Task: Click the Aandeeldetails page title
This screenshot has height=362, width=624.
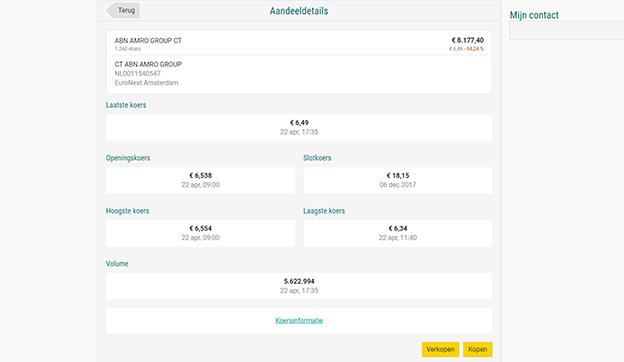Action: [x=299, y=11]
